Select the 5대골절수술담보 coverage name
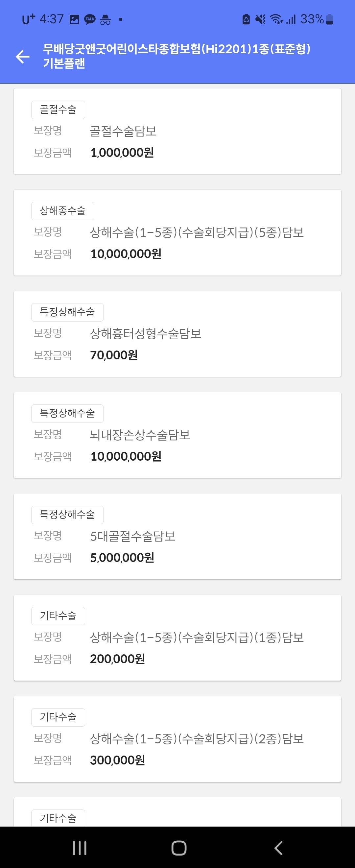 click(x=133, y=536)
